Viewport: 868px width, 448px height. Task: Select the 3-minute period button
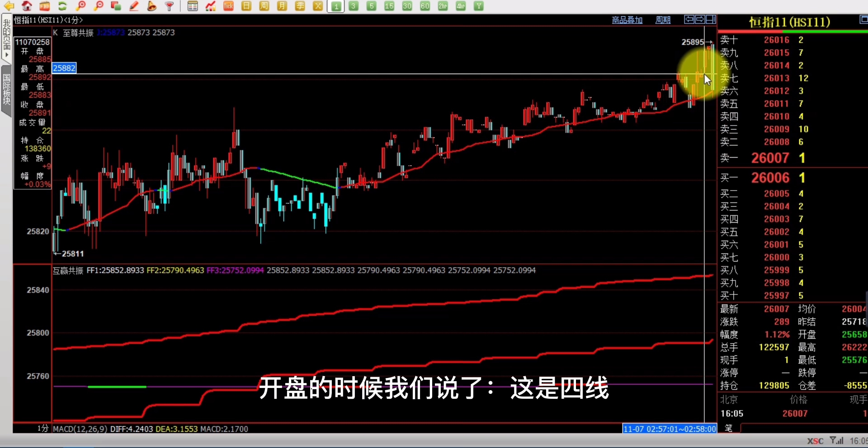(x=354, y=6)
